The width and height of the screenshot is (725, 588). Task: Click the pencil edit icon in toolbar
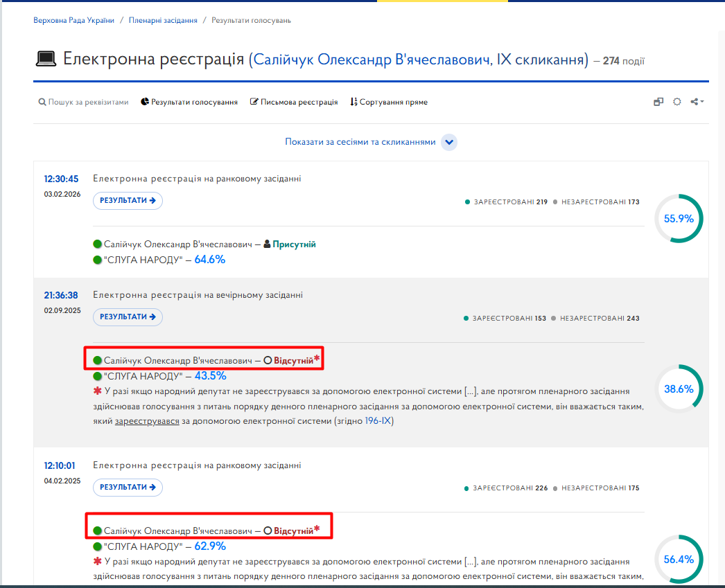(x=254, y=102)
